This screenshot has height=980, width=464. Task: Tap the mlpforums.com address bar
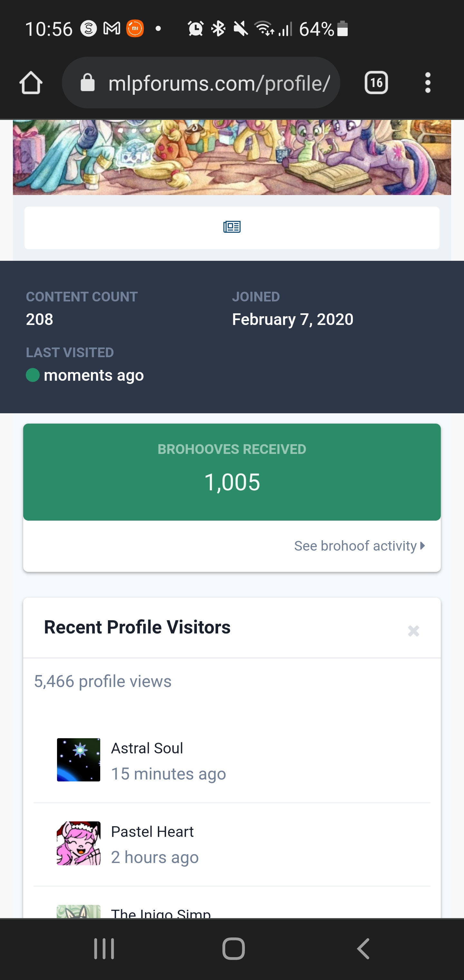click(x=219, y=83)
